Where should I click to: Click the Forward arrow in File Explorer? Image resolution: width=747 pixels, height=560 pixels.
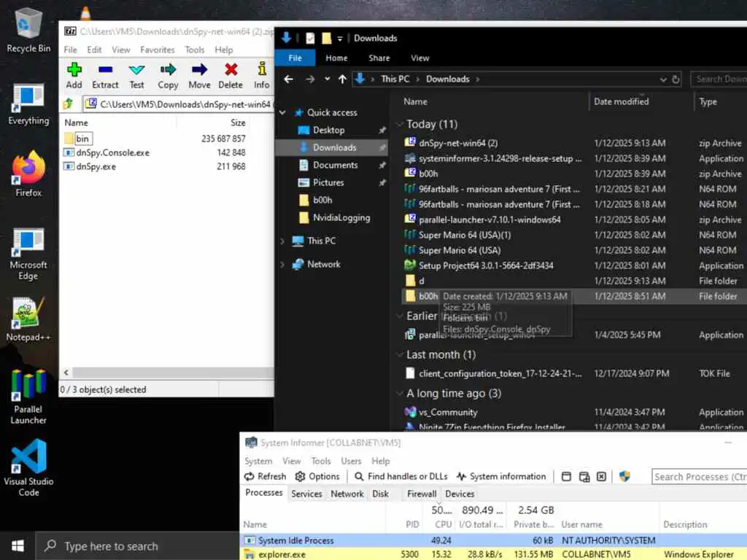pyautogui.click(x=309, y=79)
